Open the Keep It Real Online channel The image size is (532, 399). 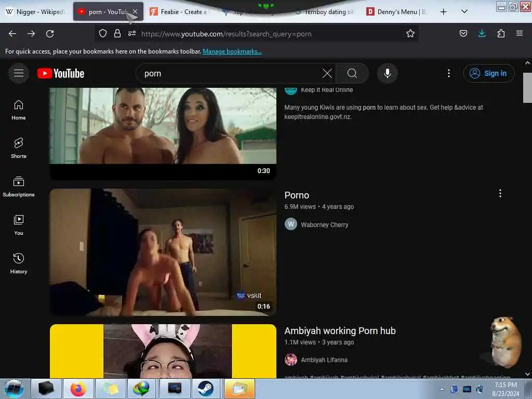(327, 90)
